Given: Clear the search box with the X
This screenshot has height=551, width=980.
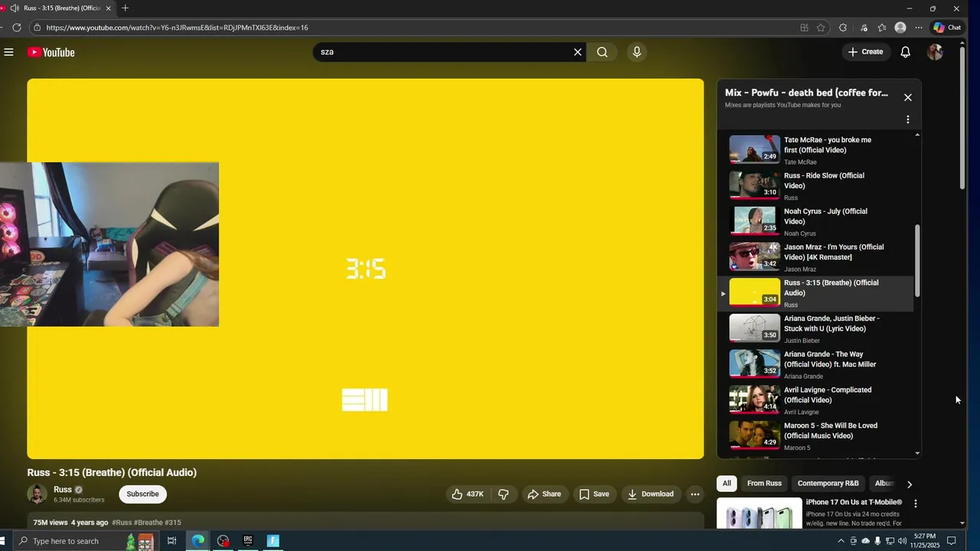Looking at the screenshot, I should (x=577, y=52).
